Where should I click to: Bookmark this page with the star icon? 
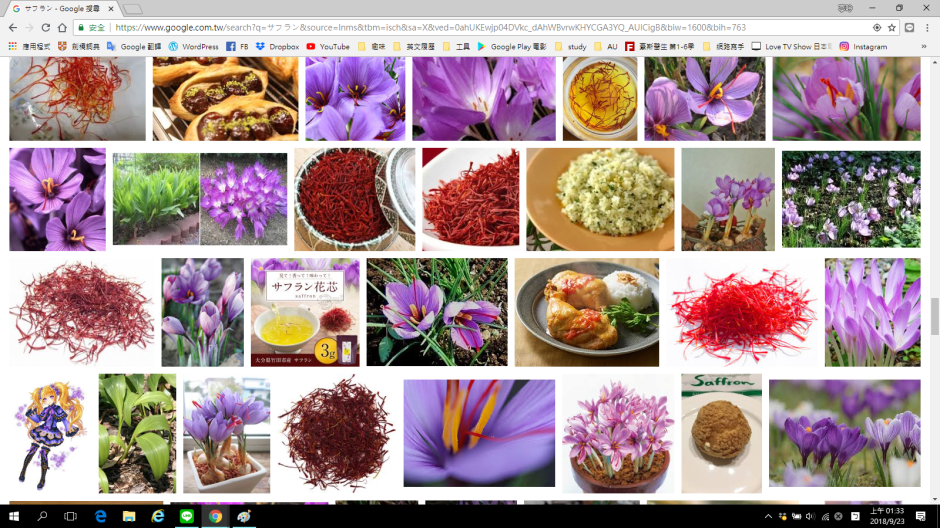click(891, 28)
